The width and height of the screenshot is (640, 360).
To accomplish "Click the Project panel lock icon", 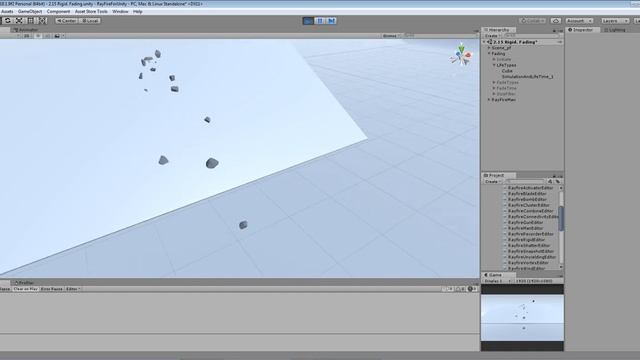I will [x=554, y=176].
